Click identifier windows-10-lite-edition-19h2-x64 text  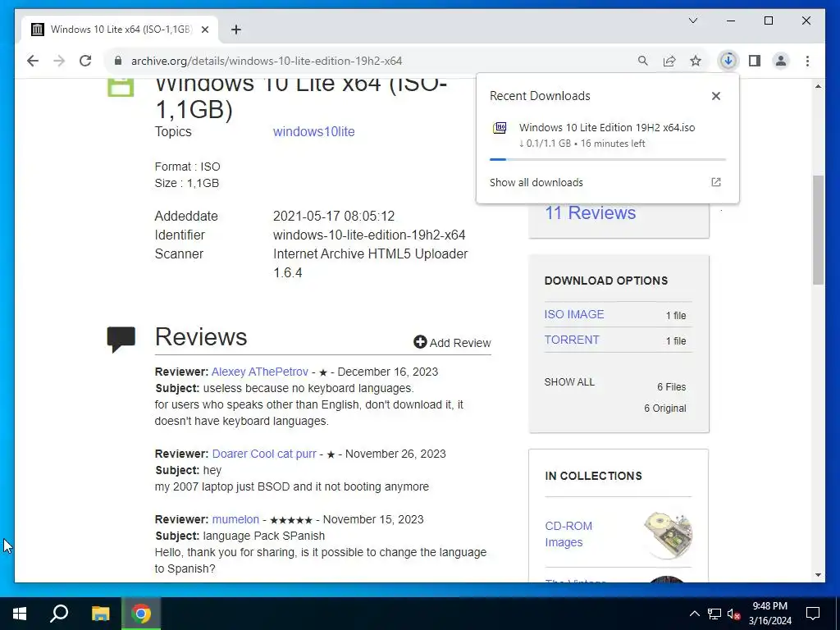pos(369,235)
